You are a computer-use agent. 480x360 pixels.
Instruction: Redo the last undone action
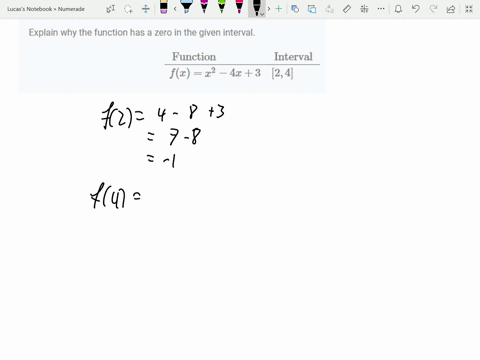pos(433,9)
